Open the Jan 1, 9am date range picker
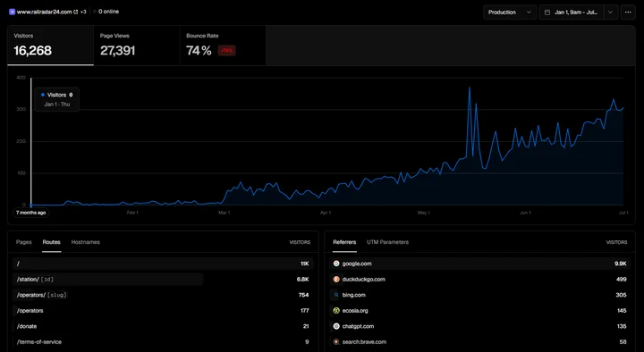 pos(572,13)
